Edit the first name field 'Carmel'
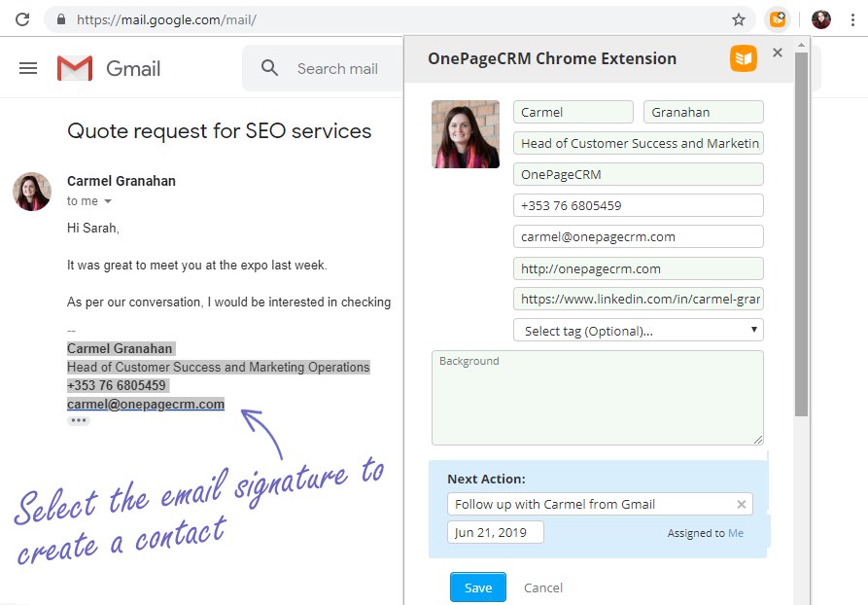The width and height of the screenshot is (868, 605). [x=573, y=112]
